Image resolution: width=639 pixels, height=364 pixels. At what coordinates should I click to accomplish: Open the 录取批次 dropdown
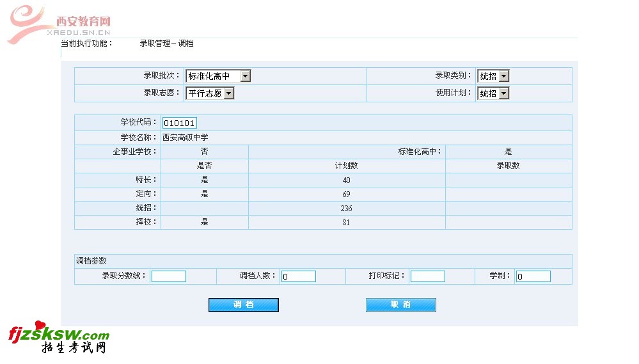(x=218, y=76)
